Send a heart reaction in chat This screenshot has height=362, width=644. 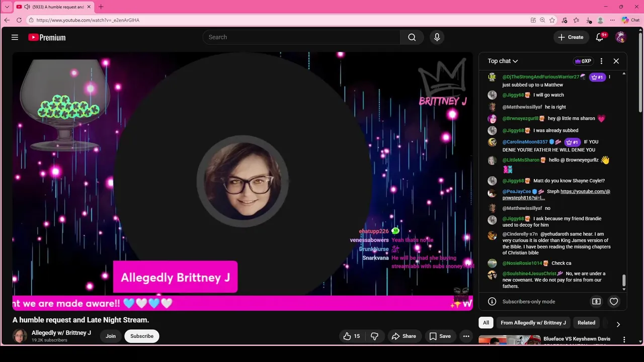[614, 302]
